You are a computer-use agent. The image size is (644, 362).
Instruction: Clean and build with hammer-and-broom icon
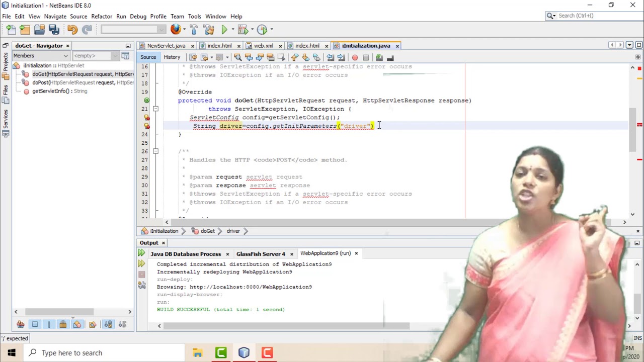[209, 30]
